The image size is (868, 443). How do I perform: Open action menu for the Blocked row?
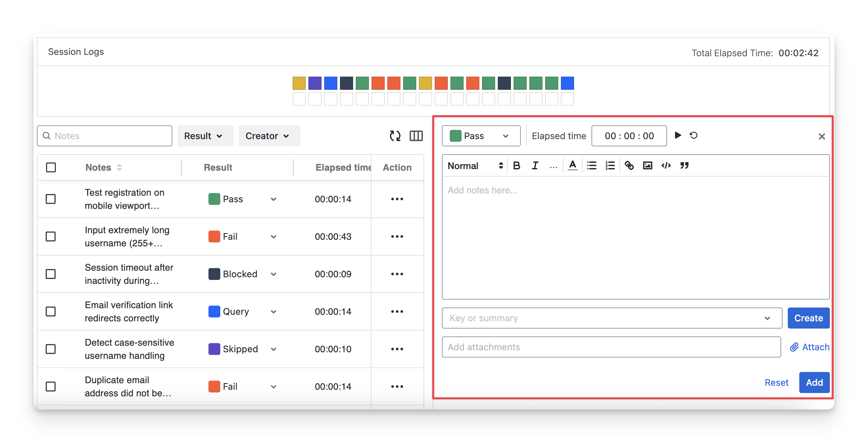[397, 274]
